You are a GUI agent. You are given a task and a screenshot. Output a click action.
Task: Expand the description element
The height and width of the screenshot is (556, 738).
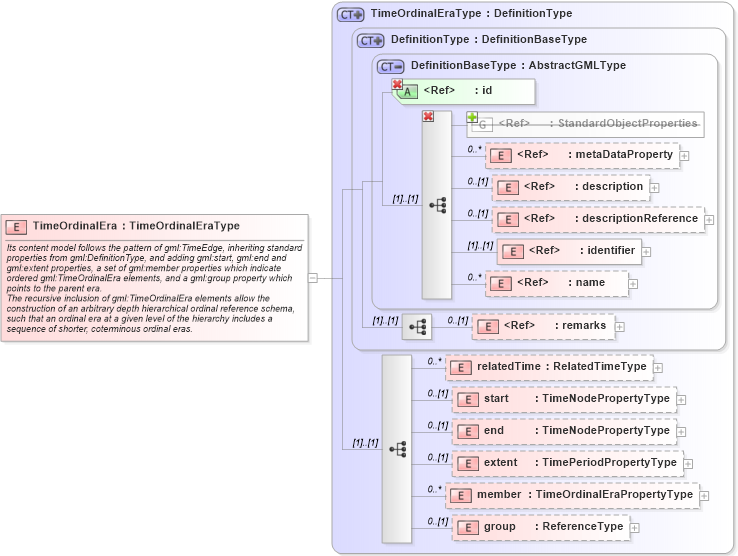(x=654, y=188)
